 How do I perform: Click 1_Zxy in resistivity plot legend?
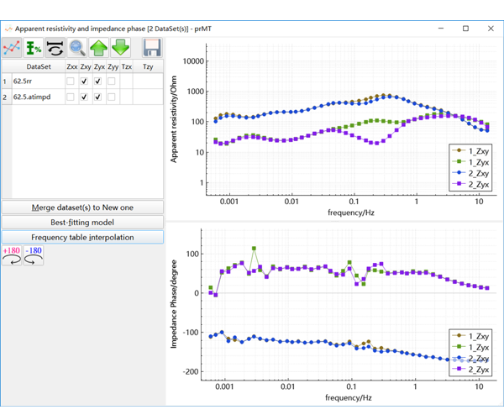[x=470, y=151]
